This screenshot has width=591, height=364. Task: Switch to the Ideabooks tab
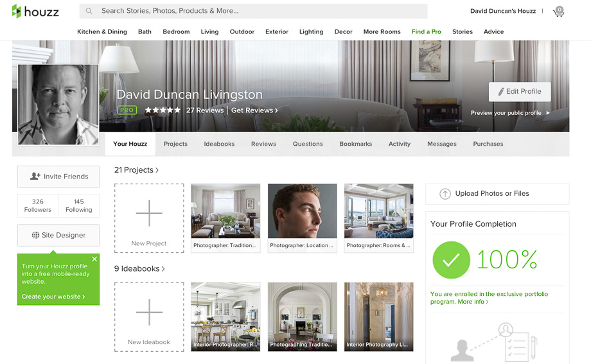(x=219, y=144)
